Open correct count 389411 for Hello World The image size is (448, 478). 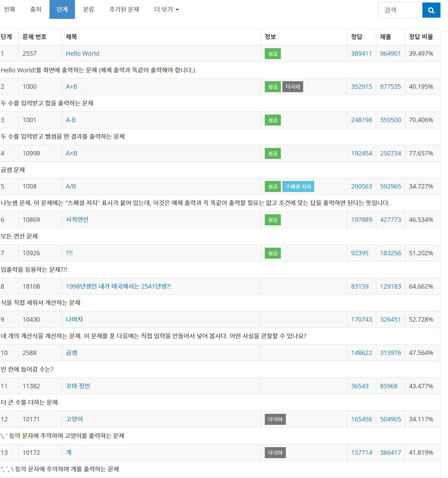(x=361, y=53)
